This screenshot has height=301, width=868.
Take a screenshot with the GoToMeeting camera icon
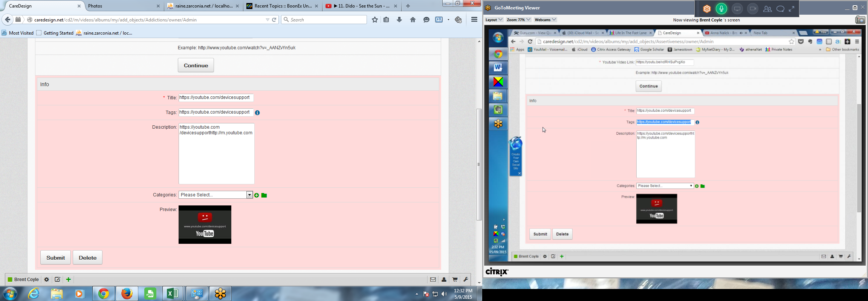(x=860, y=20)
